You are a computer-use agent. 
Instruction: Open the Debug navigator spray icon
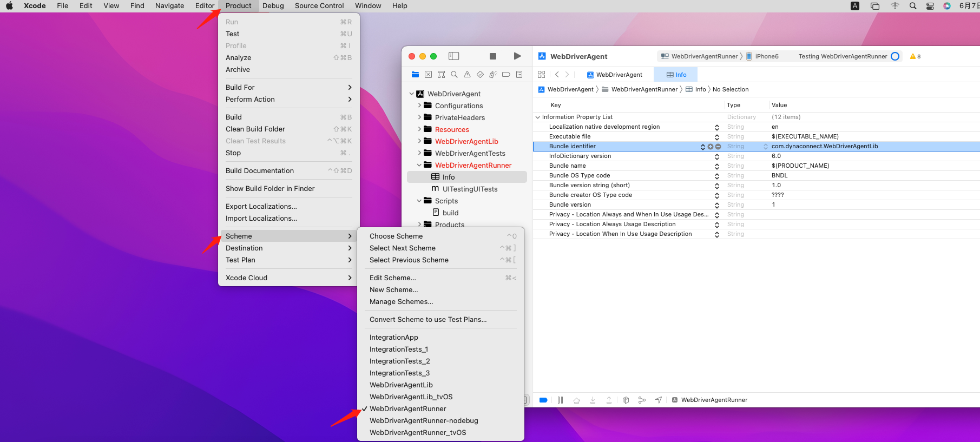pyautogui.click(x=493, y=75)
